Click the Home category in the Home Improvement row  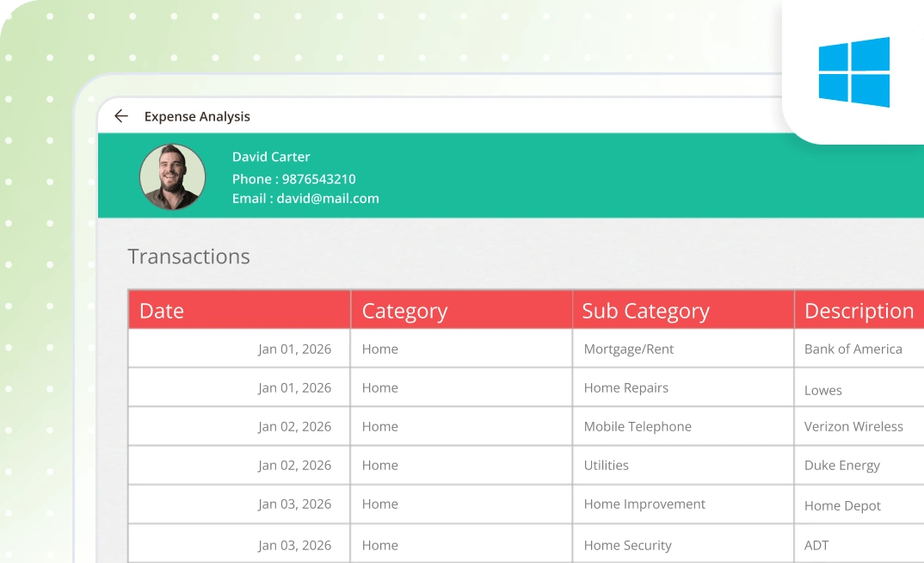click(380, 504)
